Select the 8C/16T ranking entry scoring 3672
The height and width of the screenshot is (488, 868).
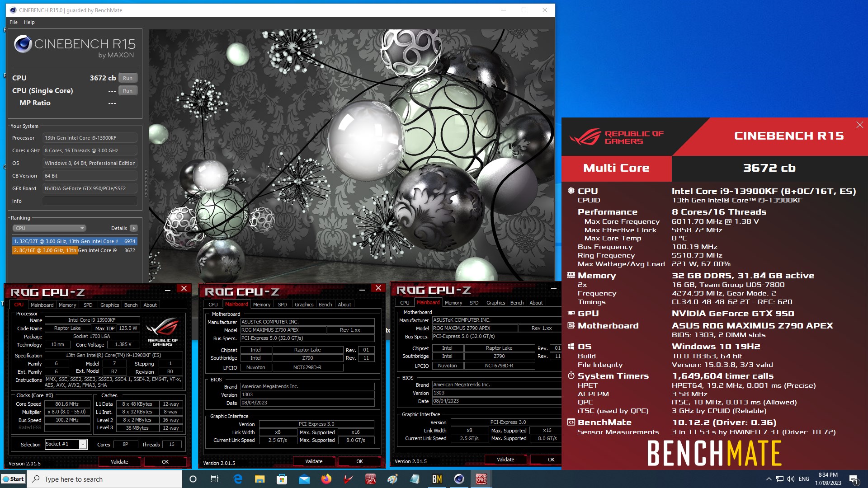pos(75,250)
